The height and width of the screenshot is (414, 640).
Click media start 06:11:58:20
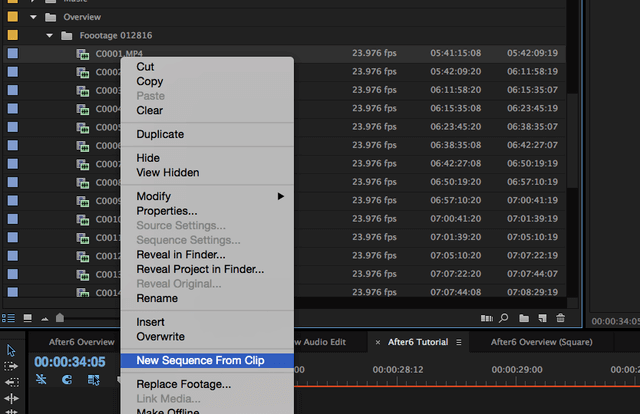point(456,90)
